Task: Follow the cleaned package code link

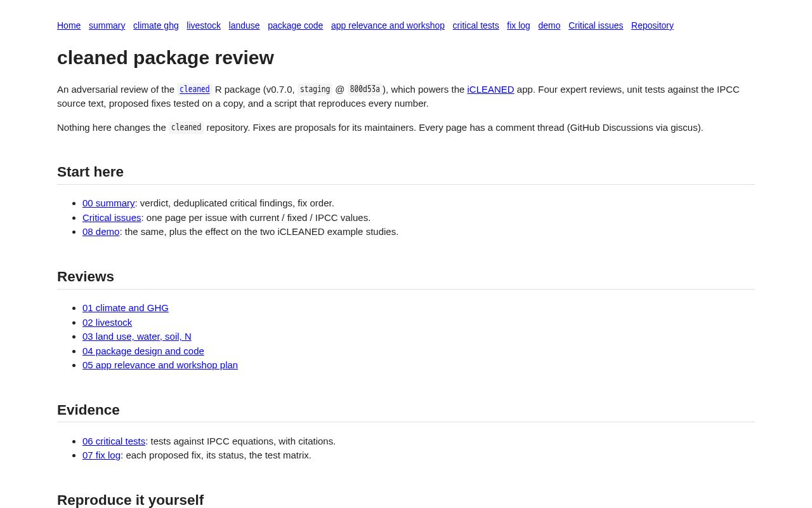Action: [195, 90]
